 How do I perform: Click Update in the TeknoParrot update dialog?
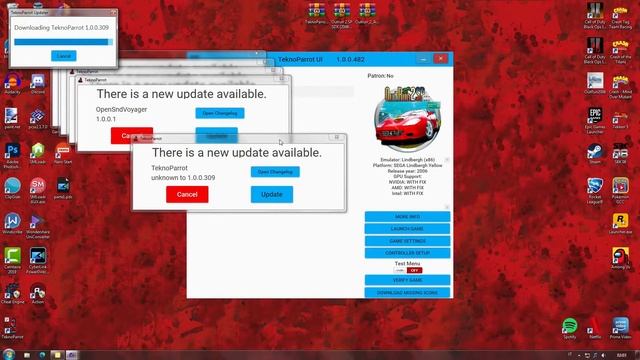pos(272,194)
